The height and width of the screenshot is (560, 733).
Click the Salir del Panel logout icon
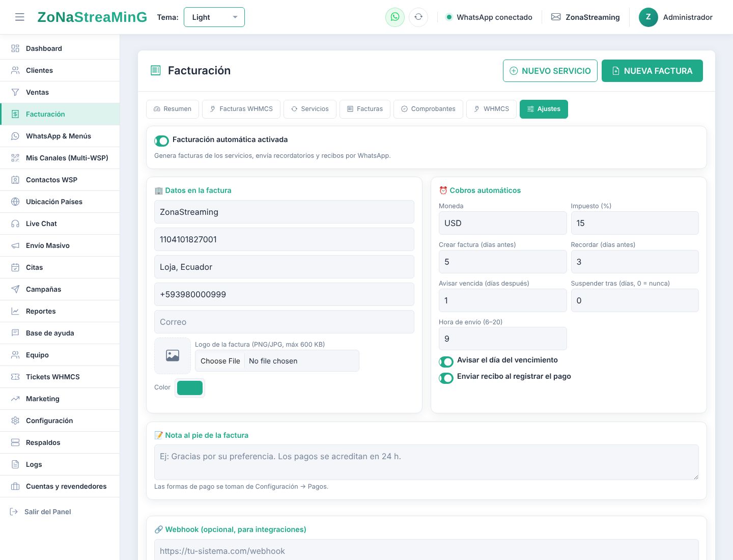tap(14, 512)
